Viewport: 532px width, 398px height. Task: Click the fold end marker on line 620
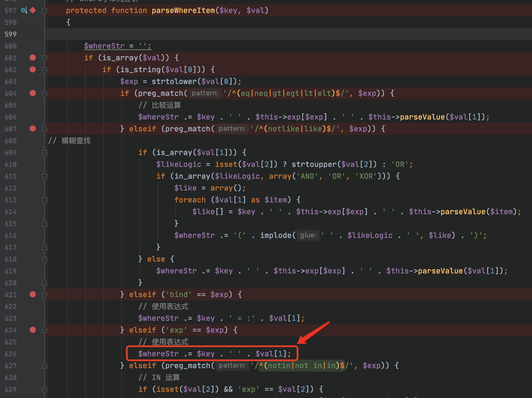tap(44, 283)
